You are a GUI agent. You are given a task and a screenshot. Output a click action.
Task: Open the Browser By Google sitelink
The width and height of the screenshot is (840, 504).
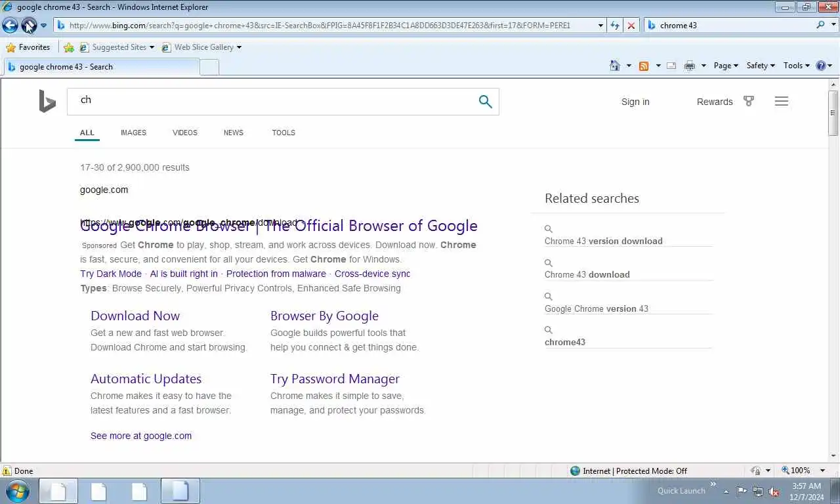point(324,316)
